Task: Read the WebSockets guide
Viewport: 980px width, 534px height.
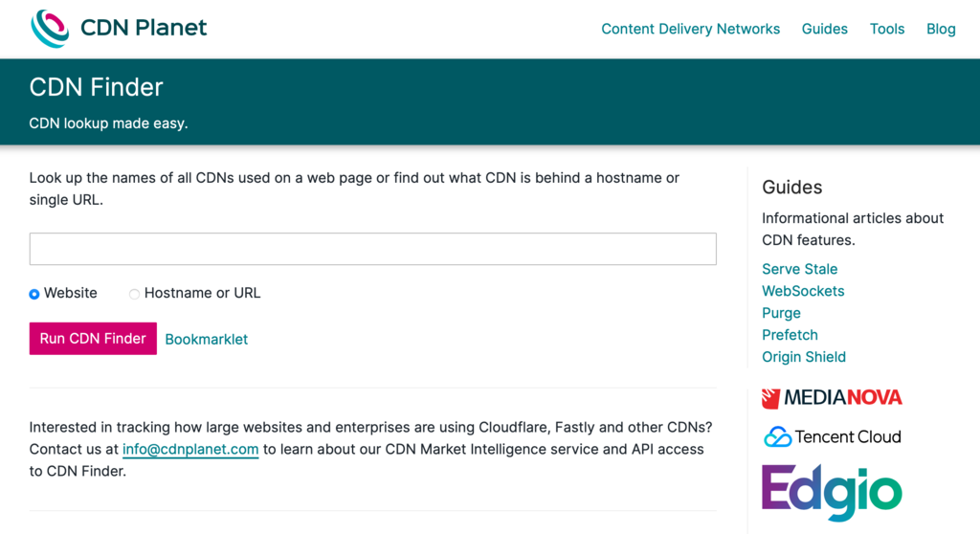Action: click(802, 291)
